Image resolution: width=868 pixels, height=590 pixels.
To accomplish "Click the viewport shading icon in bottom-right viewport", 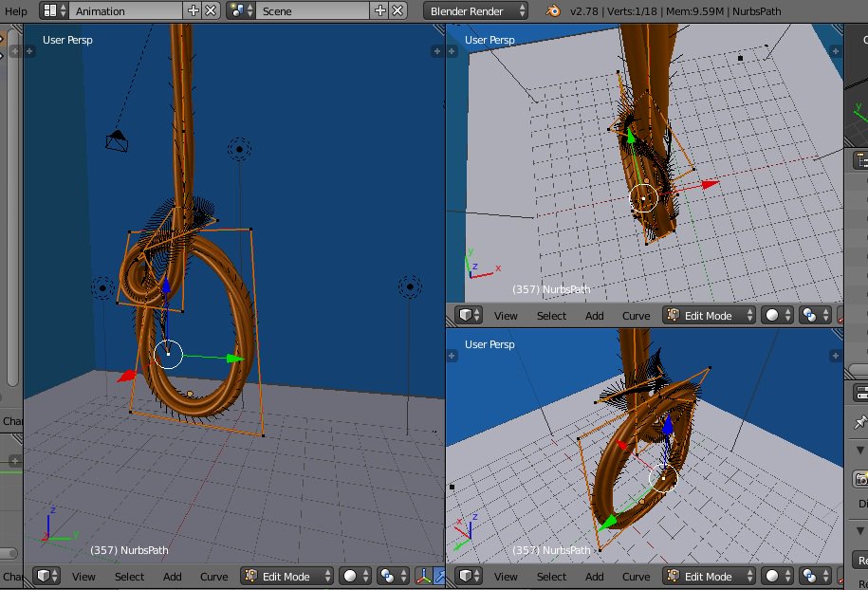I will [773, 577].
